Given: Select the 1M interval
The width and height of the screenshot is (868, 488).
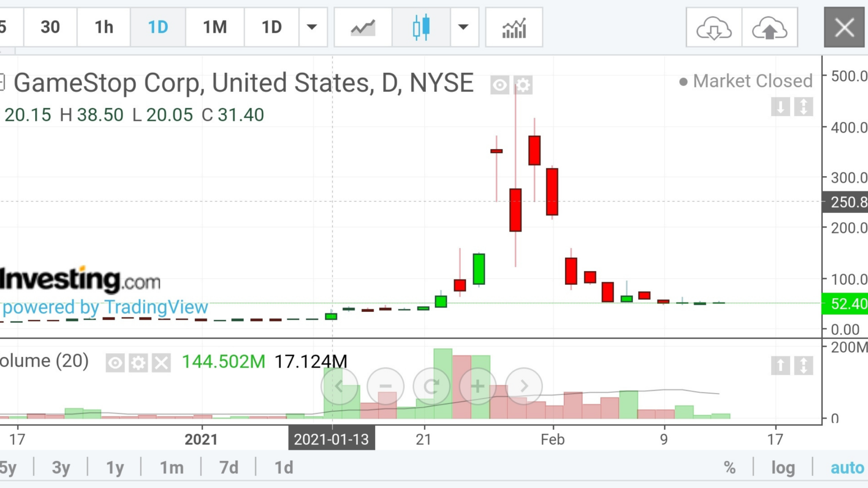Looking at the screenshot, I should tap(215, 27).
